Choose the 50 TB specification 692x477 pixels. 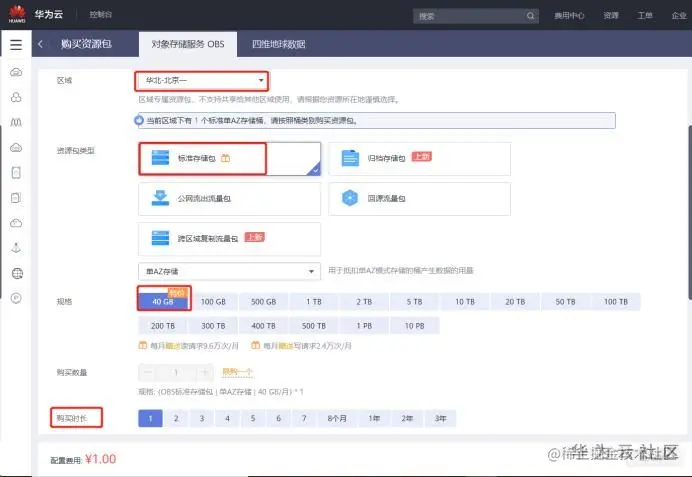pos(565,301)
